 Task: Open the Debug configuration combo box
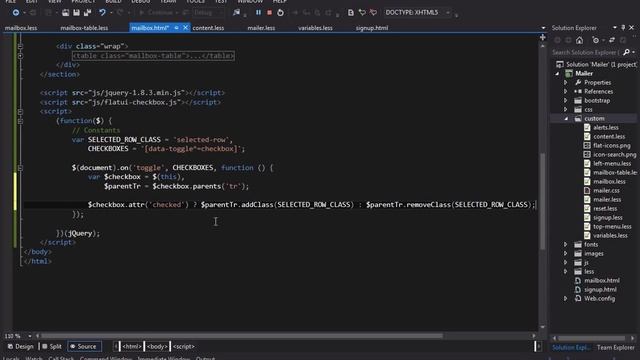[x=208, y=13]
